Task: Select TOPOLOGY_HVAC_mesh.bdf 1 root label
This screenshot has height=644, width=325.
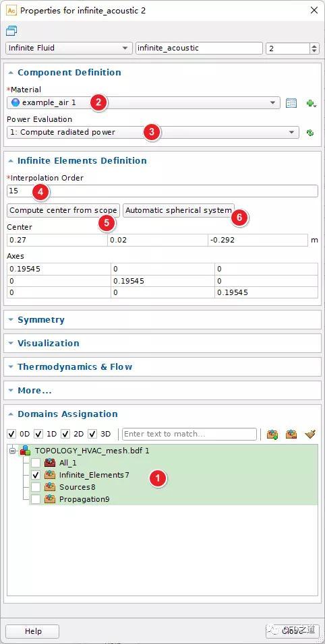Action: coord(92,451)
